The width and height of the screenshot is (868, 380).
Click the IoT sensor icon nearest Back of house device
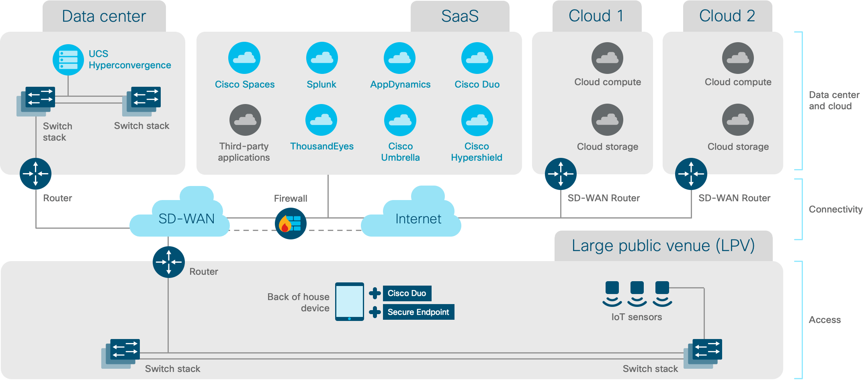click(612, 294)
